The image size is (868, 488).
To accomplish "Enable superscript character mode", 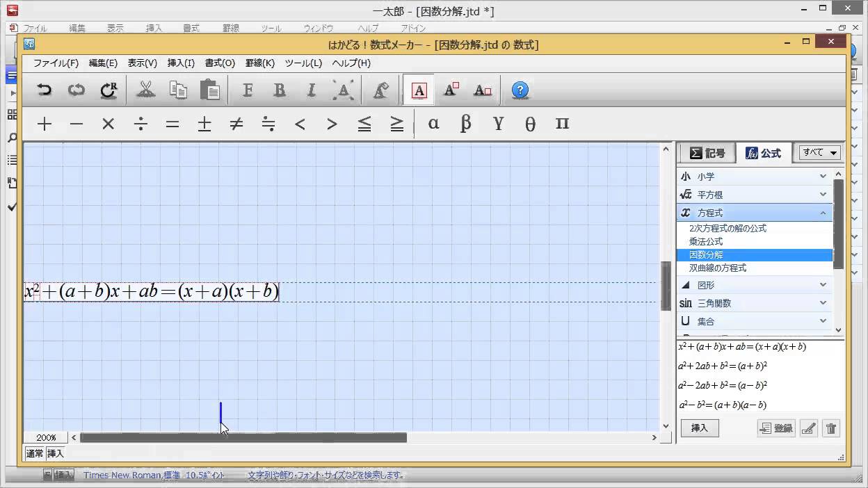I will click(451, 89).
